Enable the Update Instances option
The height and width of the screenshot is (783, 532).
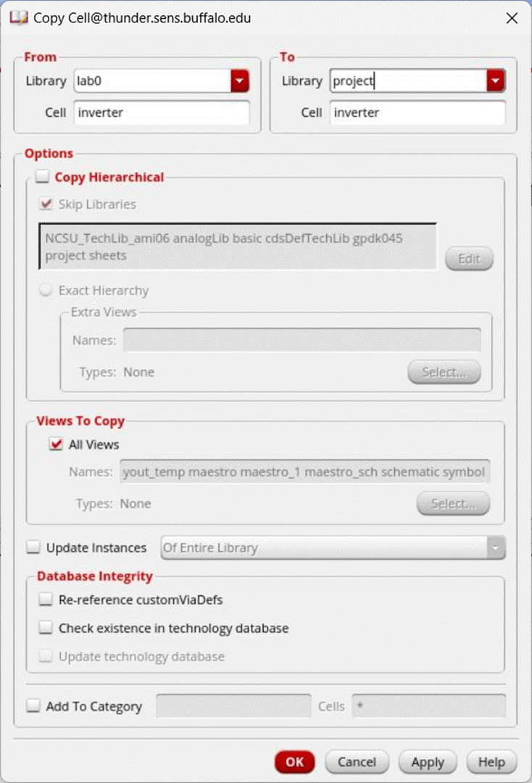point(32,547)
